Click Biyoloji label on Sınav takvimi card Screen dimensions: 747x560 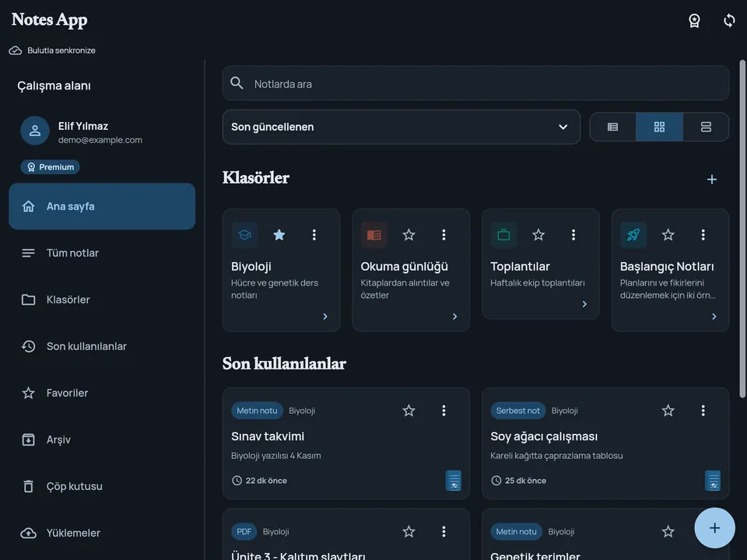[302, 411]
